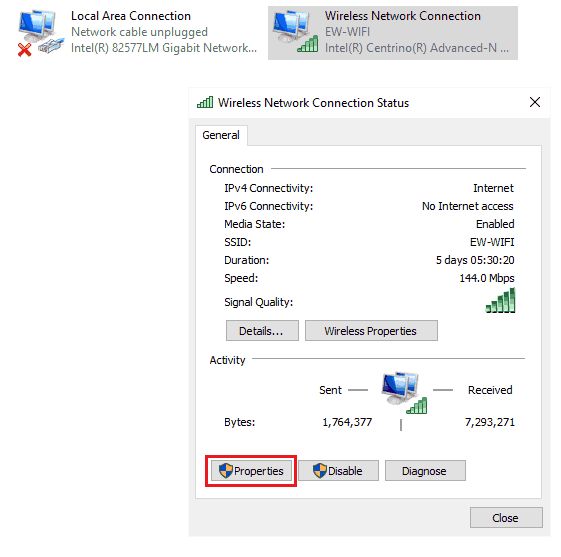
Task: Click the signal bars icon in dialog title
Action: [x=205, y=102]
